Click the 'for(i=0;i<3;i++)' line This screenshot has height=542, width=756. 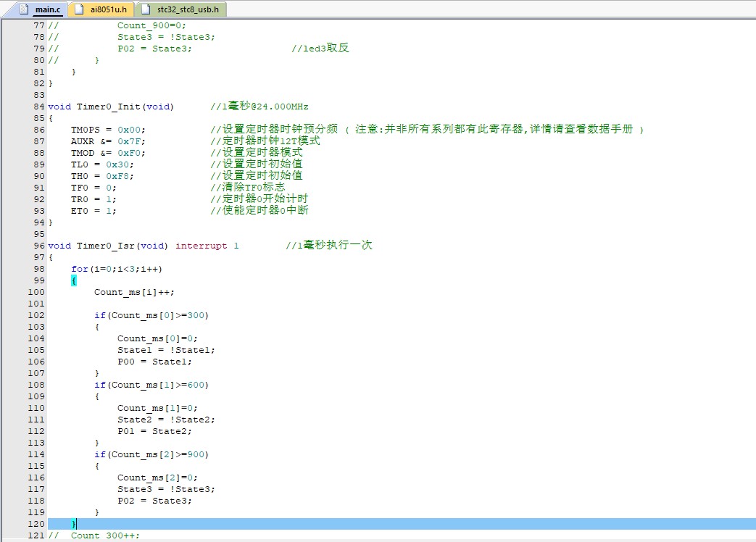click(x=117, y=269)
